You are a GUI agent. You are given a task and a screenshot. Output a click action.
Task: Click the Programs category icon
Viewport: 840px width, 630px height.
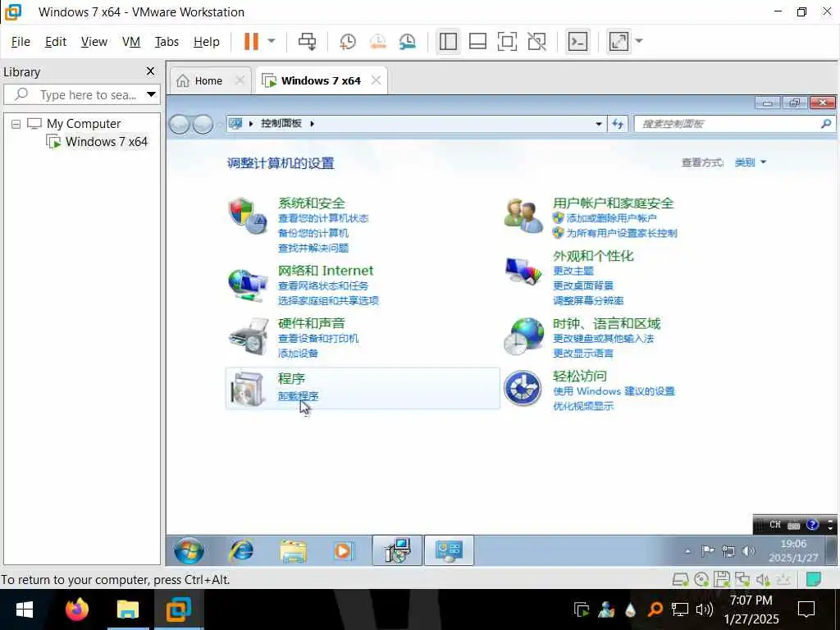247,388
